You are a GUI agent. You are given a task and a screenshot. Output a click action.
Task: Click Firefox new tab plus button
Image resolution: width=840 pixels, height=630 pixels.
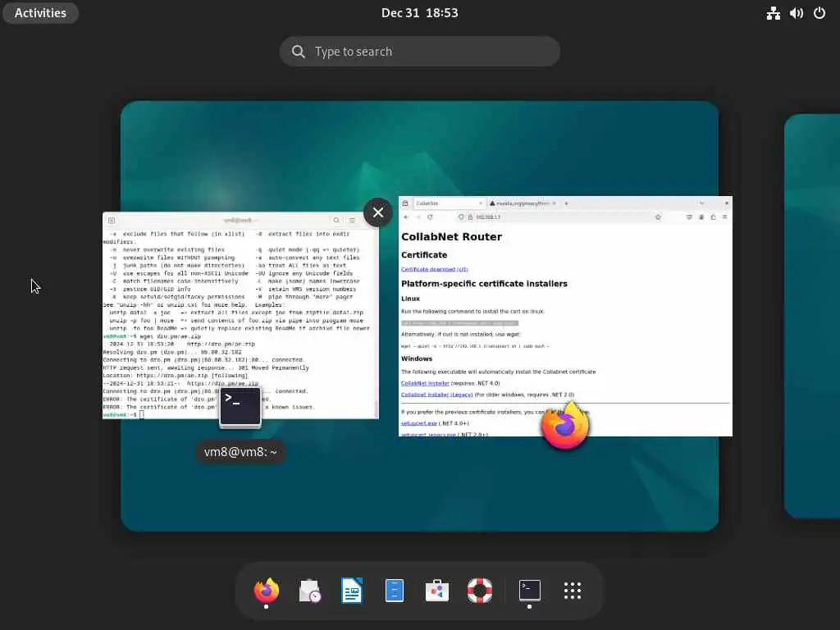(x=566, y=203)
